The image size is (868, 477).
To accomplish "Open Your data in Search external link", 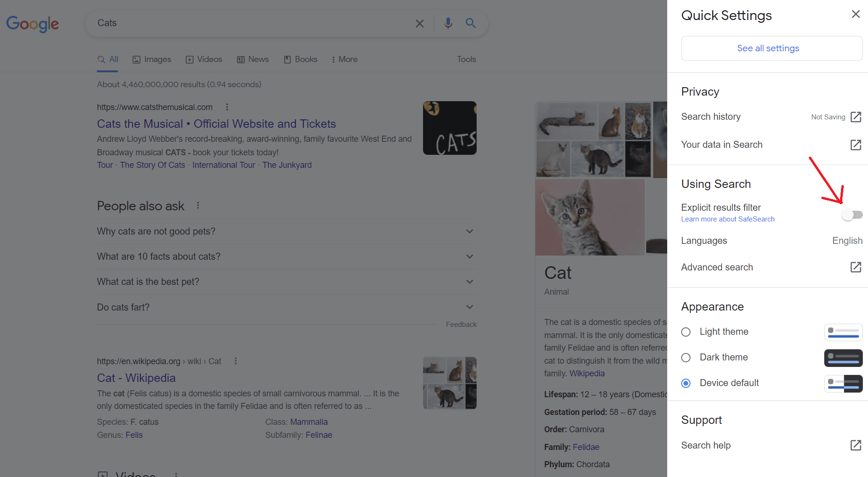I will point(856,145).
